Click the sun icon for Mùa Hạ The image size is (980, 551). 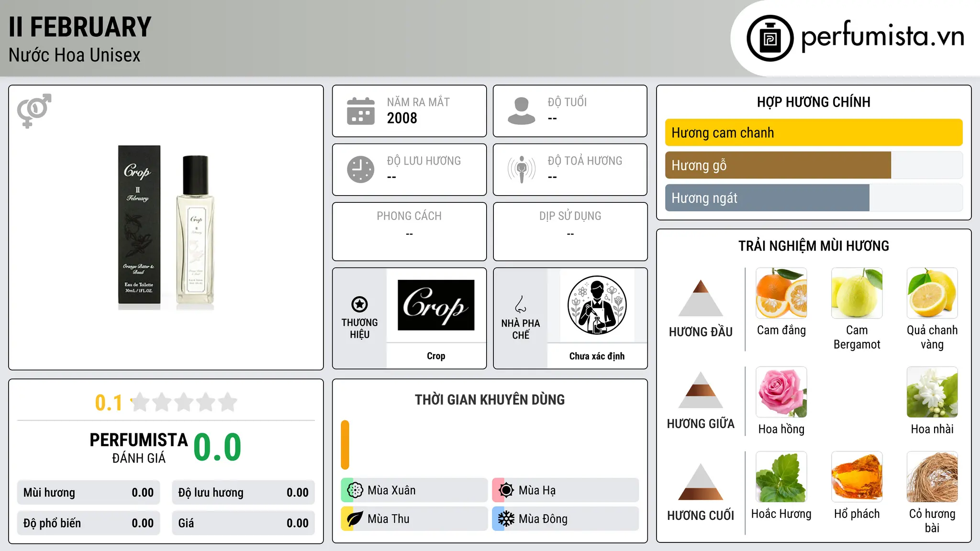(x=506, y=490)
